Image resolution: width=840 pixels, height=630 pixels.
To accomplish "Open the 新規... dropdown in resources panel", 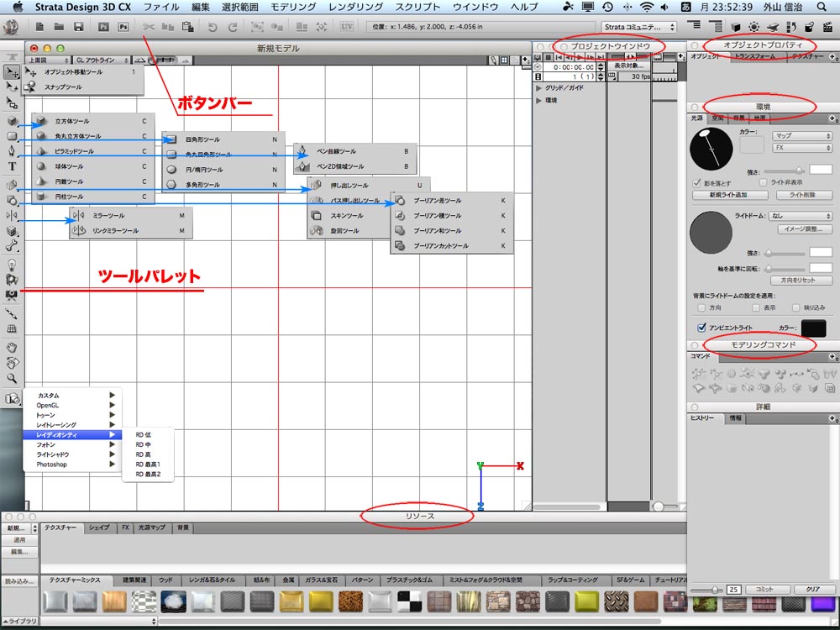I will pos(20,528).
